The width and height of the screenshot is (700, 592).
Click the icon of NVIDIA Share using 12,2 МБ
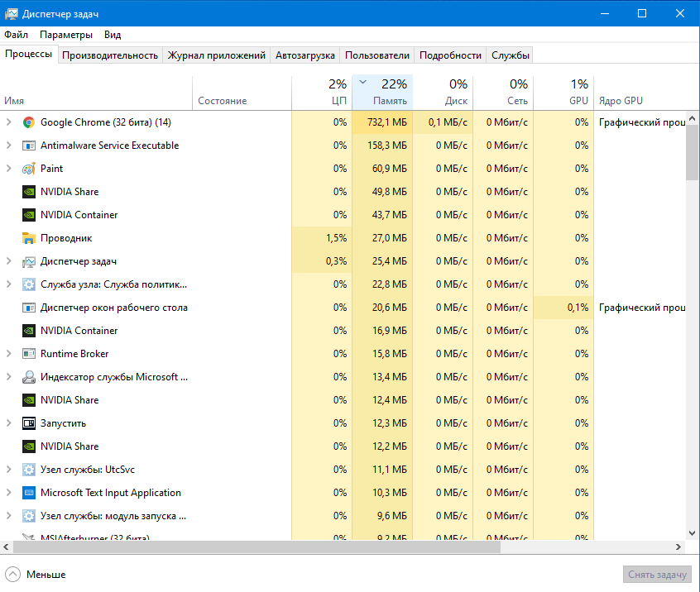(x=29, y=446)
